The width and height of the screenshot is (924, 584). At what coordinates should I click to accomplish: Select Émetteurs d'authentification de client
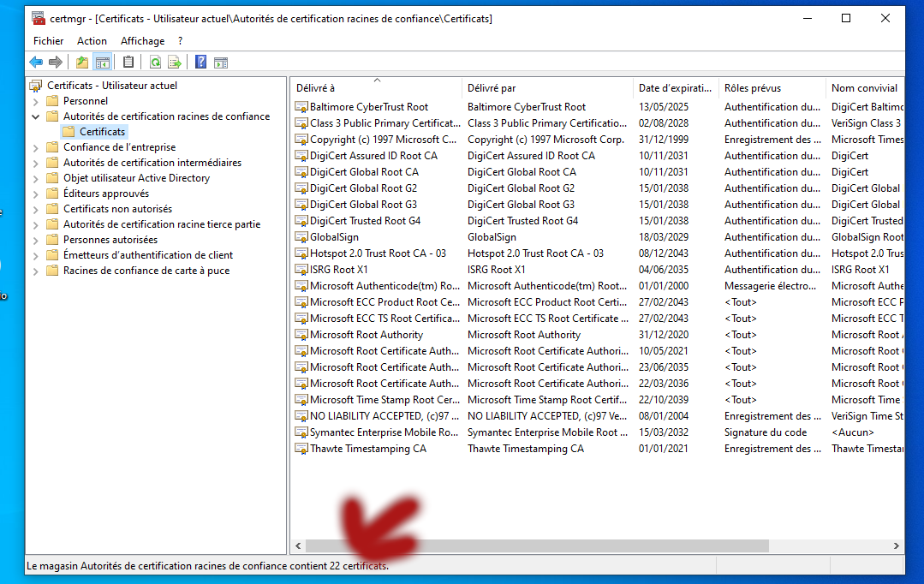click(x=148, y=255)
